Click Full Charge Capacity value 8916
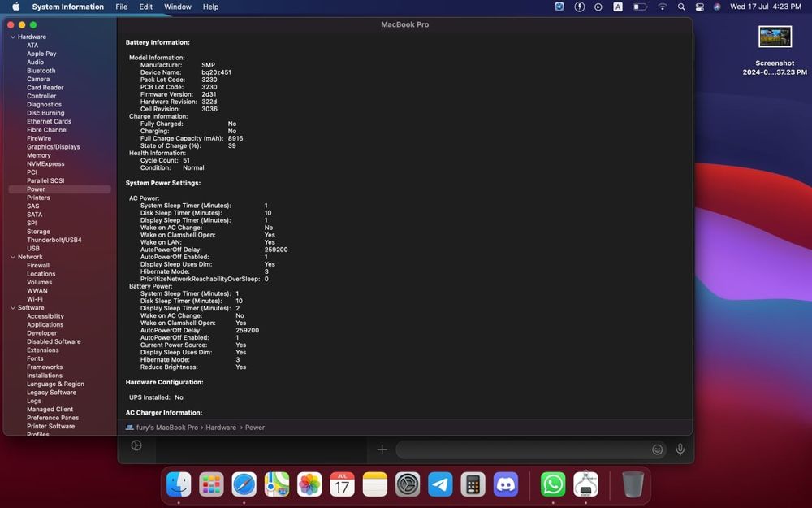 click(235, 138)
